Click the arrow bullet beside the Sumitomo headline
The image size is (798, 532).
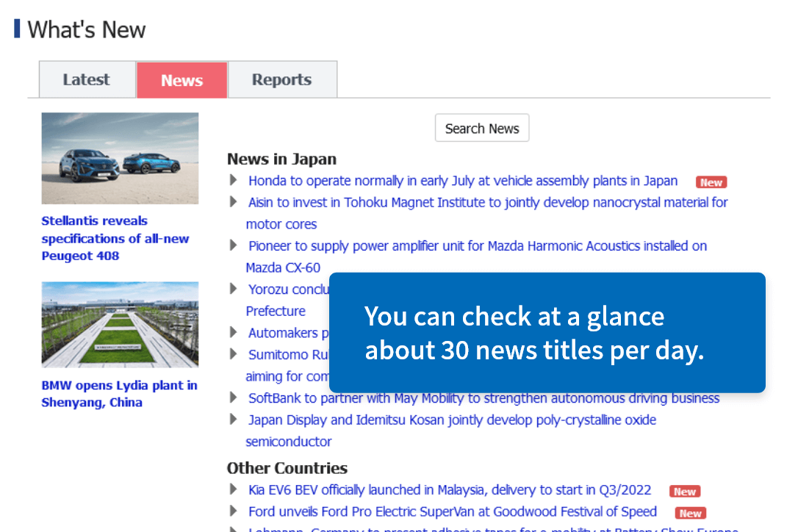(233, 354)
